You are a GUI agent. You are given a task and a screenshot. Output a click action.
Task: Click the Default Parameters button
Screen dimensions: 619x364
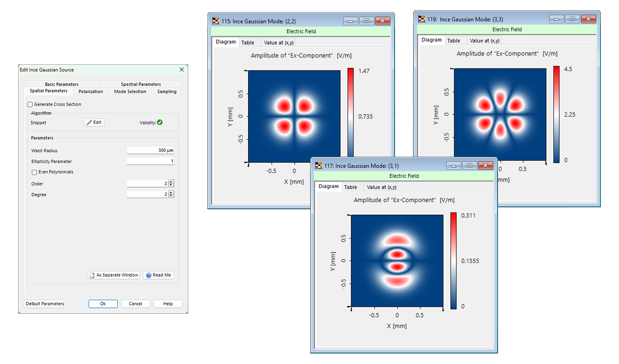[44, 304]
